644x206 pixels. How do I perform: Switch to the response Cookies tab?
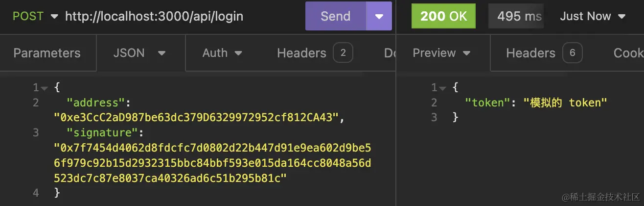(628, 53)
